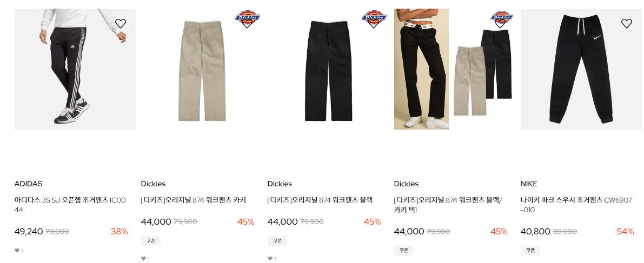Click Dickies logo badge on black/khaki pants

pos(501,19)
